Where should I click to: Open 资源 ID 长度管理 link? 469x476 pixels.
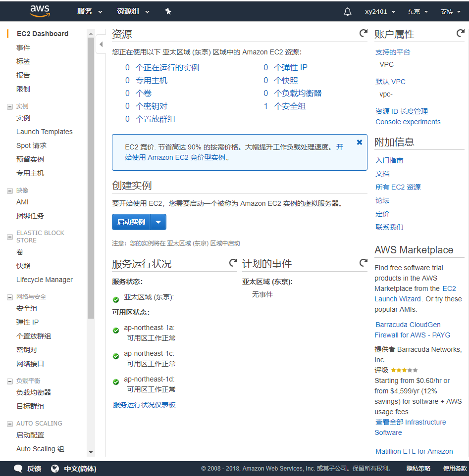(x=402, y=111)
